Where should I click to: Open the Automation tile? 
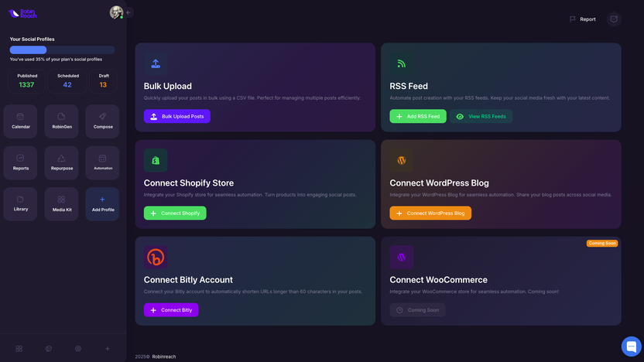[102, 162]
